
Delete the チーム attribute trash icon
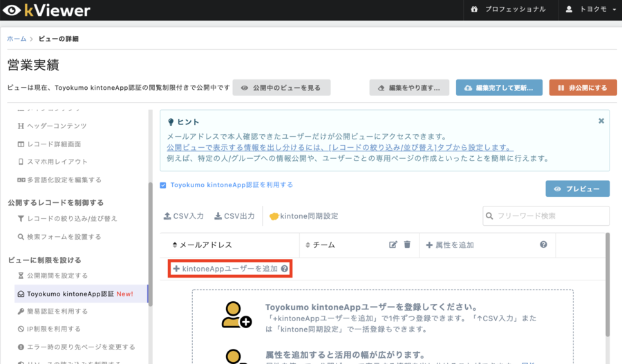click(407, 245)
